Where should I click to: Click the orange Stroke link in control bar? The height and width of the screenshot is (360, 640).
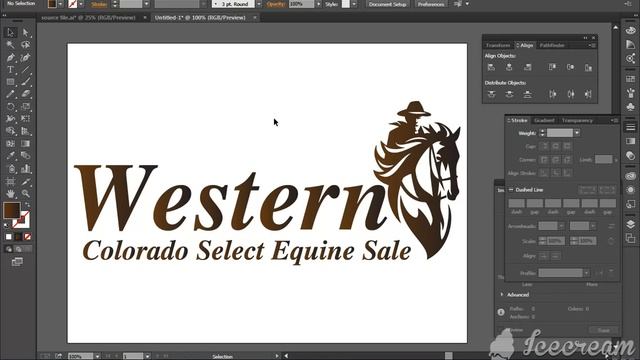[x=99, y=4]
